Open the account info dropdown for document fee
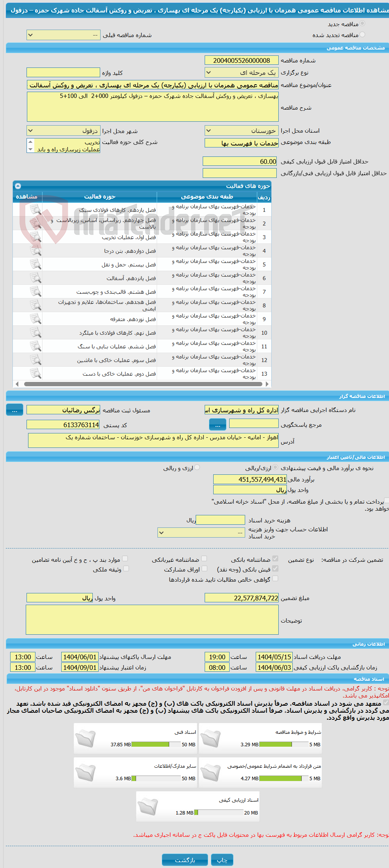This screenshot has width=389, height=868. (x=202, y=533)
